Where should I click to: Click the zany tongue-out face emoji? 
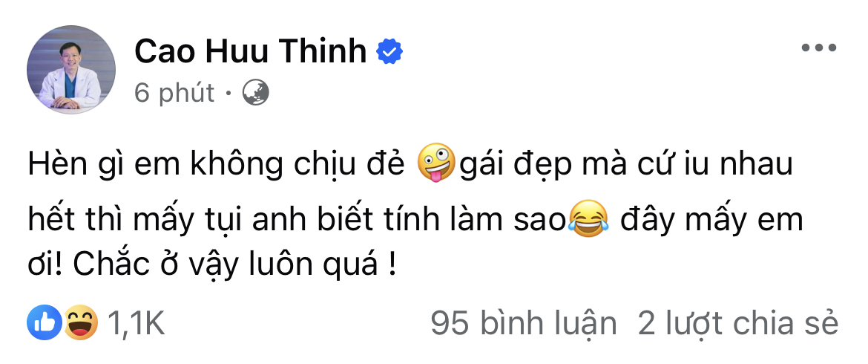tap(436, 164)
